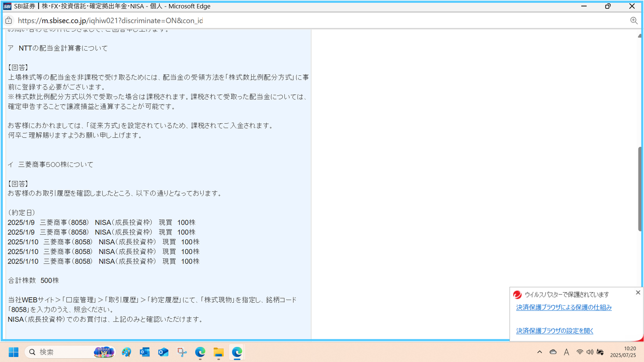
Task: Click the heading イ 三菱商事500株について
Action: [50, 164]
